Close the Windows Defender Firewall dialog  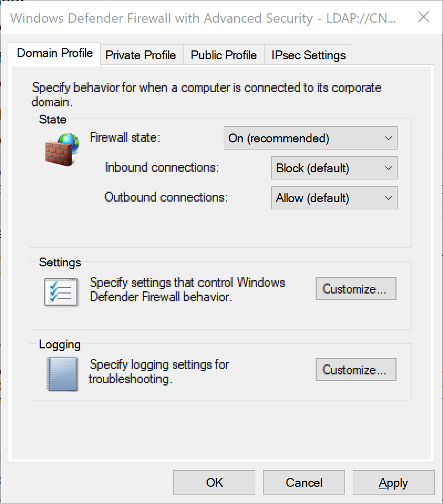(x=424, y=17)
